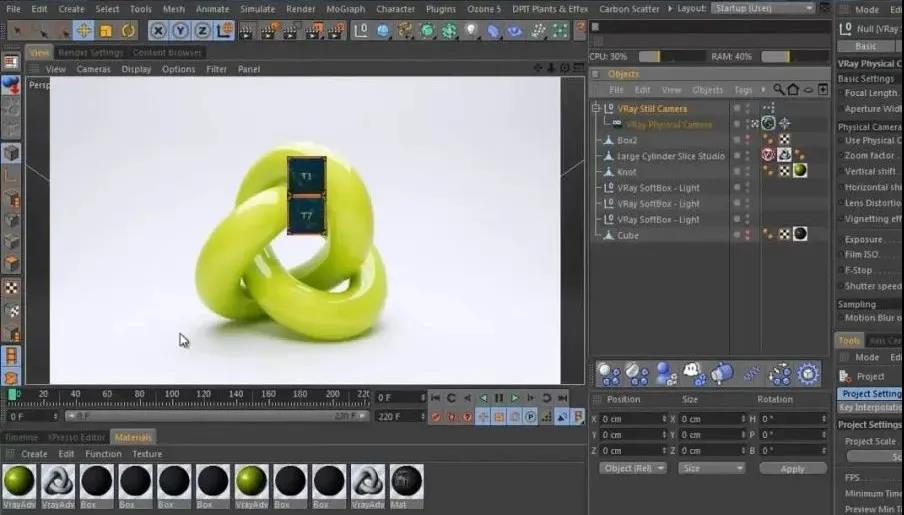Viewport: 904px width, 515px height.
Task: Click the RAM usage bar
Action: (795, 57)
